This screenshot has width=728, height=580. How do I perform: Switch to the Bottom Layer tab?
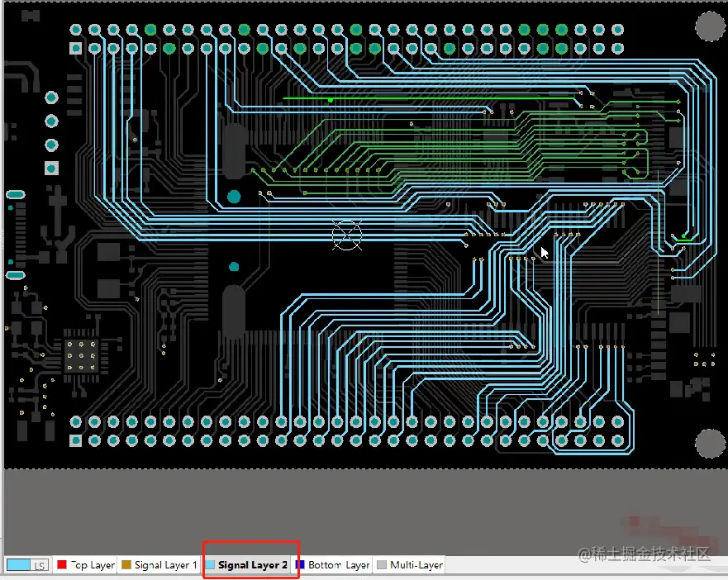332,565
